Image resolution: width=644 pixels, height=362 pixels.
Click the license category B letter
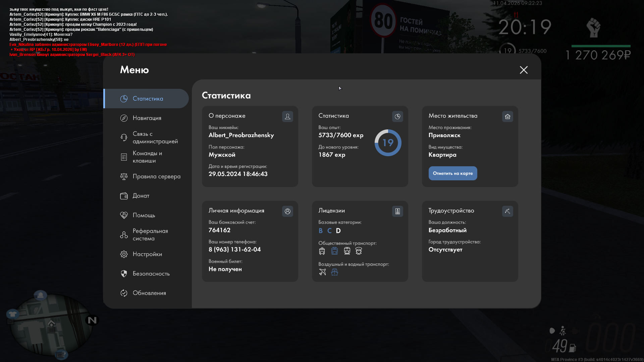pyautogui.click(x=321, y=231)
